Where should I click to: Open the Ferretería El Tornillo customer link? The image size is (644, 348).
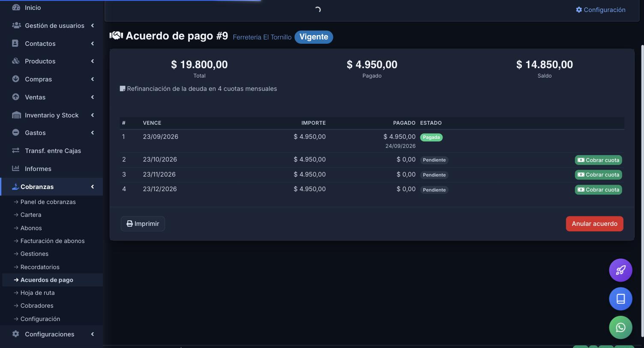pyautogui.click(x=262, y=37)
